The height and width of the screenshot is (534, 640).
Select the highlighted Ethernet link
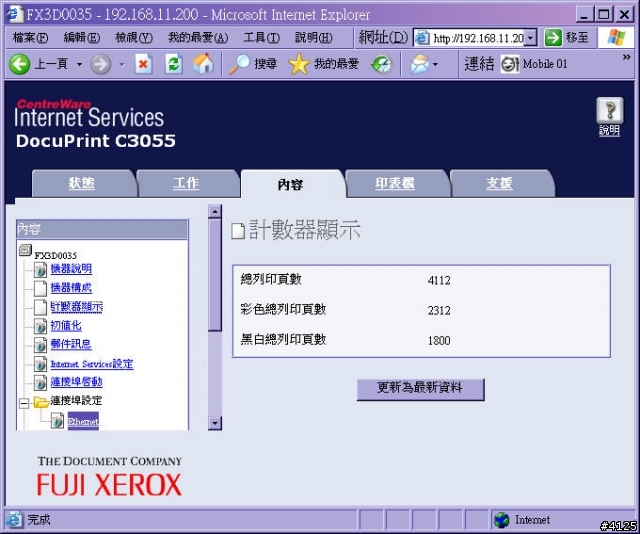pyautogui.click(x=83, y=421)
